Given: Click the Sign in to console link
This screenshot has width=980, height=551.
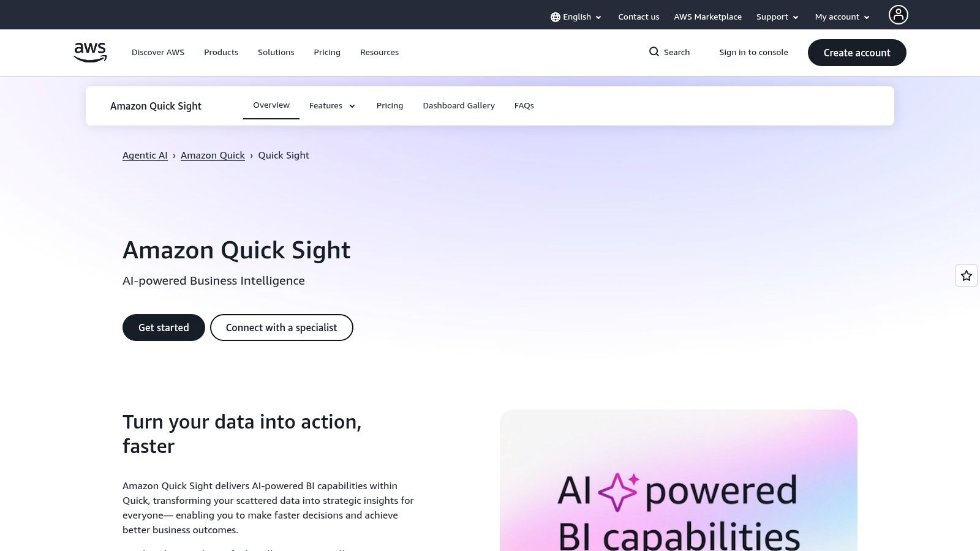Looking at the screenshot, I should point(753,52).
